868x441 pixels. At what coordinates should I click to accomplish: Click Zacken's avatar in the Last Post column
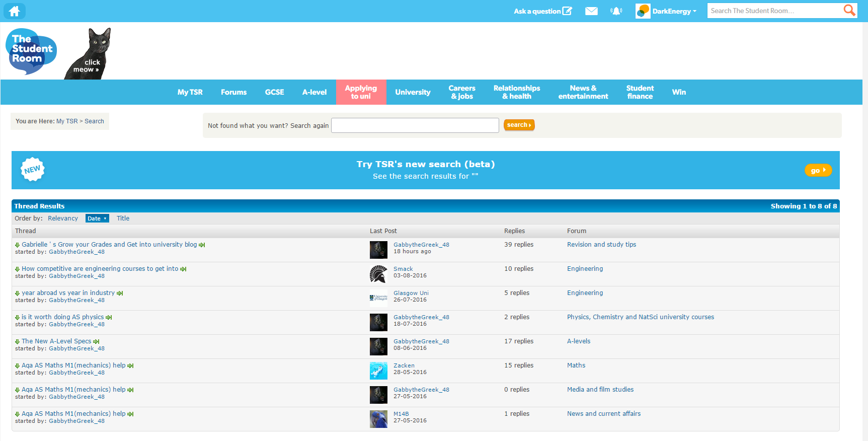coord(378,371)
